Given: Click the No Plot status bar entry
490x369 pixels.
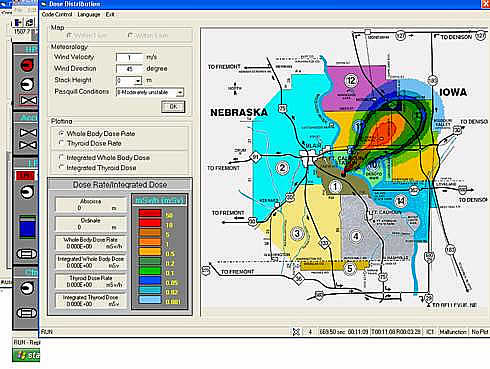Looking at the screenshot, I should [480, 332].
